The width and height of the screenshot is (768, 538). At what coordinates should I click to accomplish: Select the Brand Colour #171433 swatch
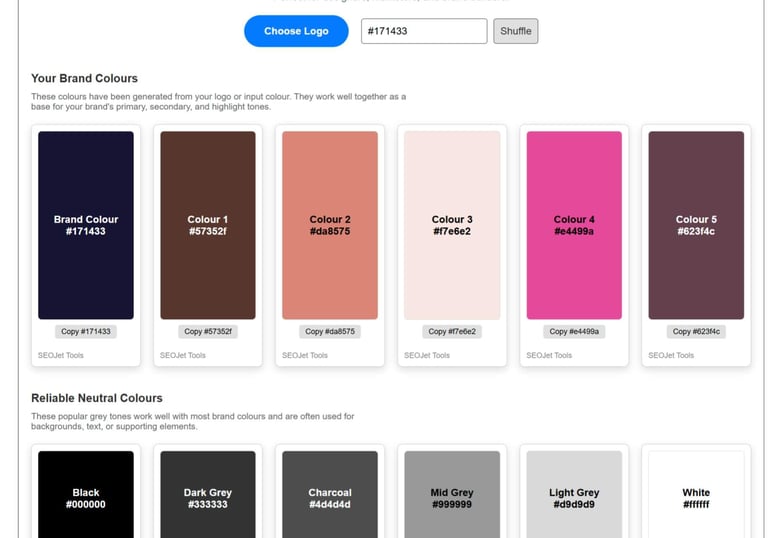tap(86, 225)
